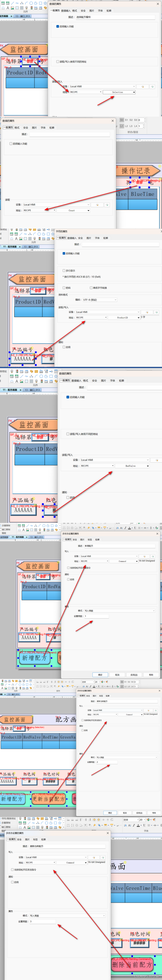
Task: Click first address icon beside Local HMI in Count dialog
Action: pyautogui.click(x=97, y=205)
